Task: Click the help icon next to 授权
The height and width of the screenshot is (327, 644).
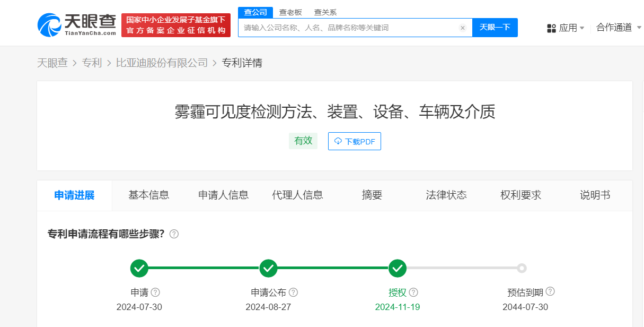Action: coord(413,292)
